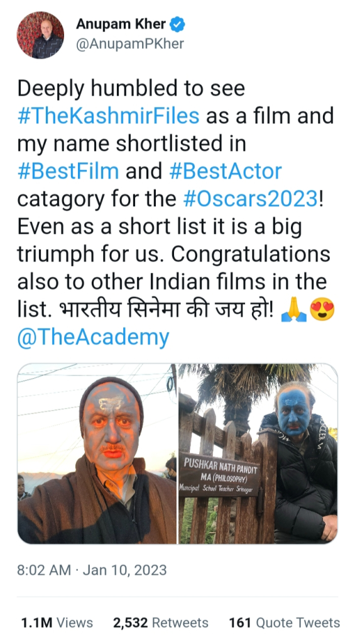This screenshot has height=644, width=355.
Task: Click the heart-eyes emoji
Action: (x=322, y=310)
